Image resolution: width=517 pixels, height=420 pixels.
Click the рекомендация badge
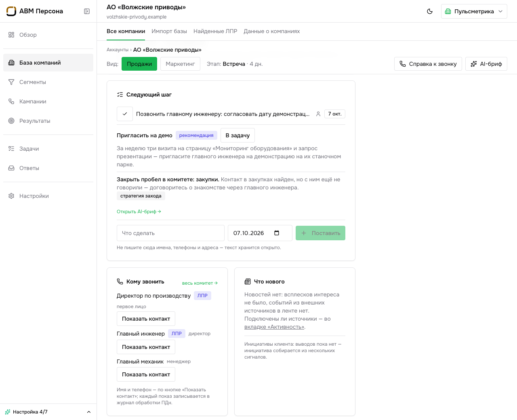[x=196, y=135]
